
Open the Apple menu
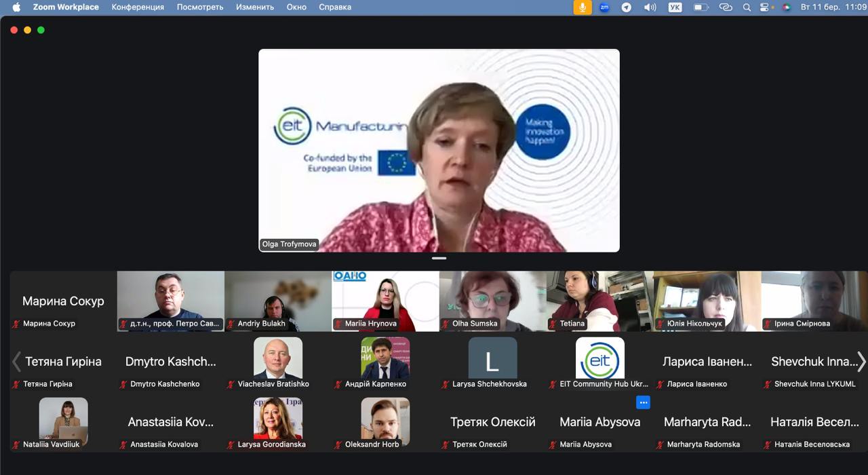[x=16, y=7]
